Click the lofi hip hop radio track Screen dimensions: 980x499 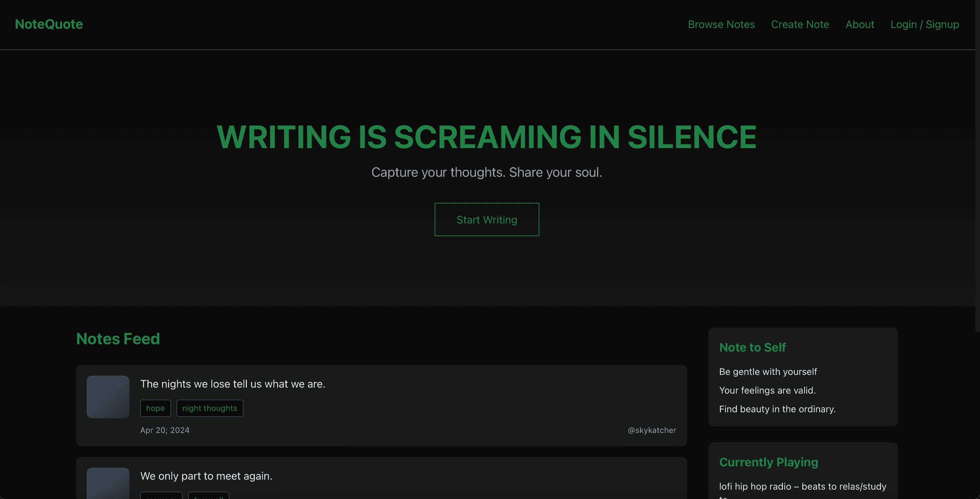(x=802, y=486)
